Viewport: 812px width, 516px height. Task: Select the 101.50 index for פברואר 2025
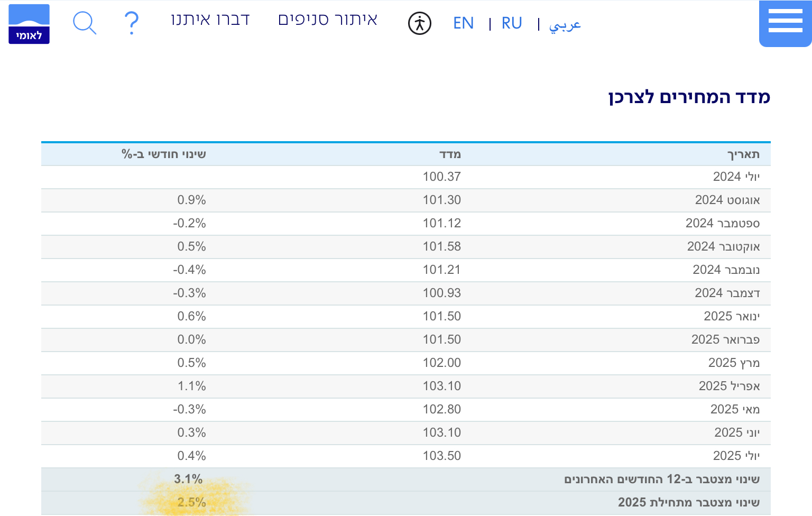[442, 339]
